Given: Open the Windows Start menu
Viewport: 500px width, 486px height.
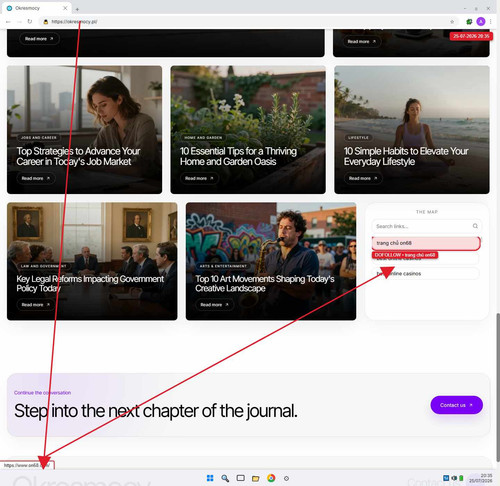Looking at the screenshot, I should point(210,478).
